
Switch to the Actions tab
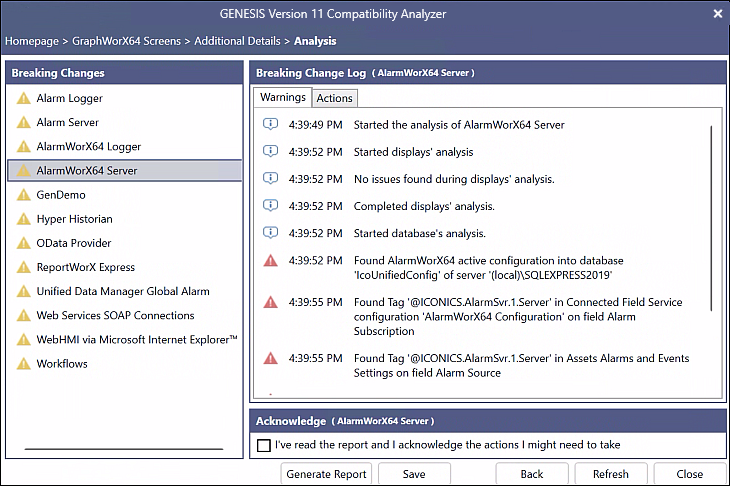tap(335, 98)
